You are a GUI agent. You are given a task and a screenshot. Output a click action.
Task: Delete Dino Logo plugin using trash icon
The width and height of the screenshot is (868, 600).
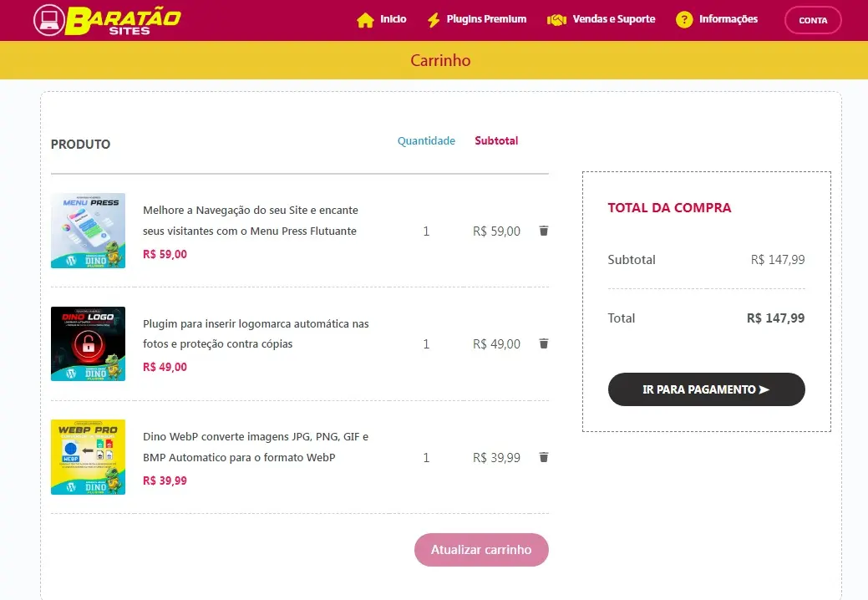coord(544,343)
